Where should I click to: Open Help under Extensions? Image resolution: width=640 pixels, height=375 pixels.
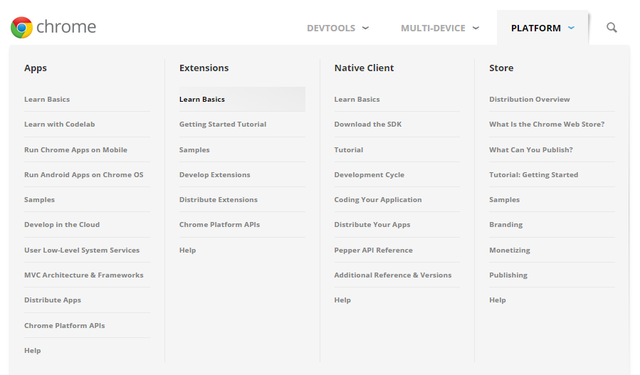[187, 250]
